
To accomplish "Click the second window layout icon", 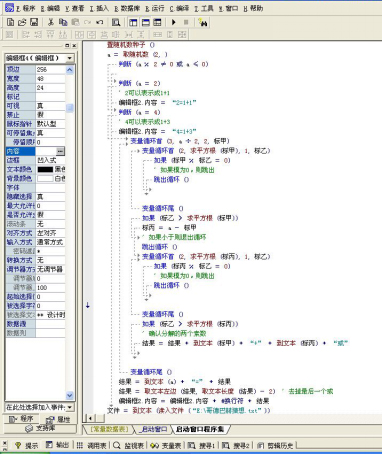I will (146, 22).
